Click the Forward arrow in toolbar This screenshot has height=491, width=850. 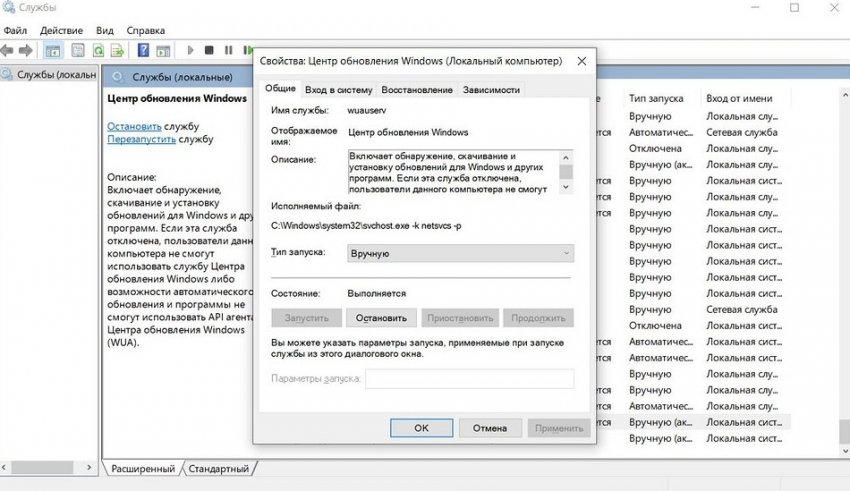tap(26, 49)
